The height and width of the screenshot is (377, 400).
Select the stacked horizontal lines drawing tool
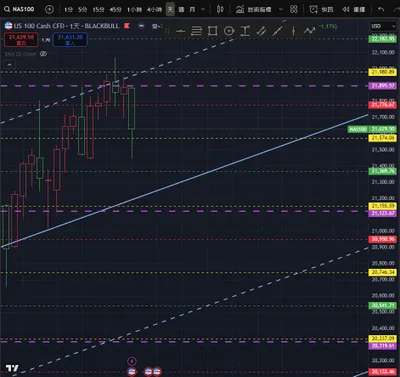[x=197, y=31]
